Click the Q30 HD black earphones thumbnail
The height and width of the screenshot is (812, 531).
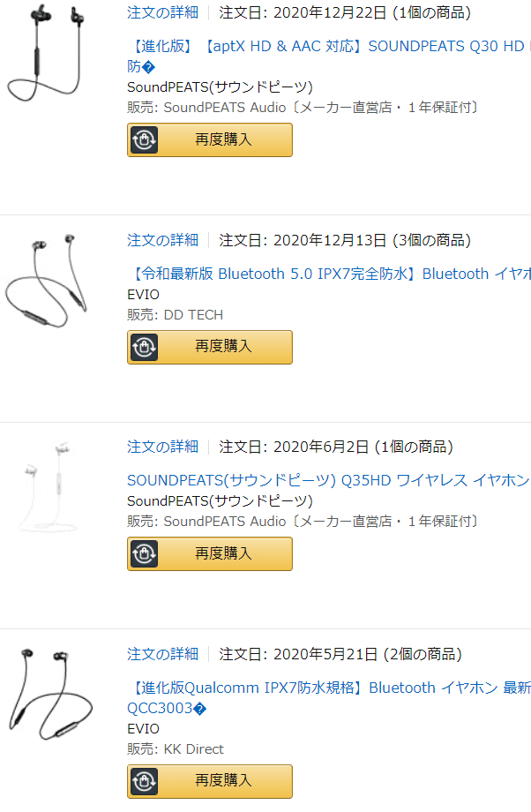(49, 57)
